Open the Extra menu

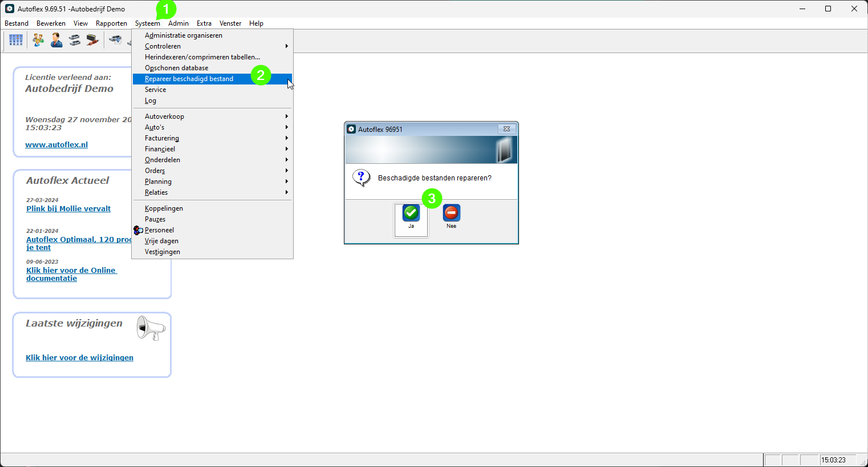tap(204, 23)
